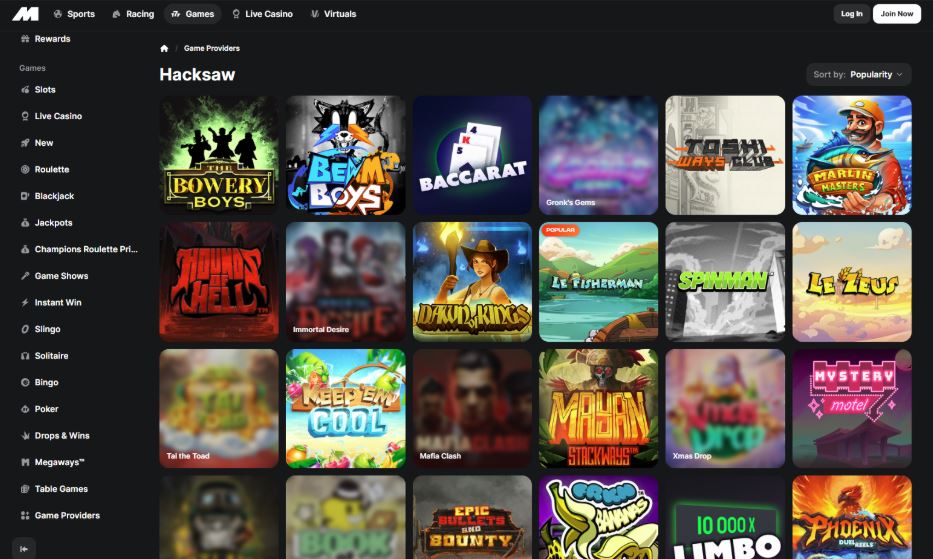Open the Mayan Stackways game
This screenshot has height=559, width=933.
599,408
